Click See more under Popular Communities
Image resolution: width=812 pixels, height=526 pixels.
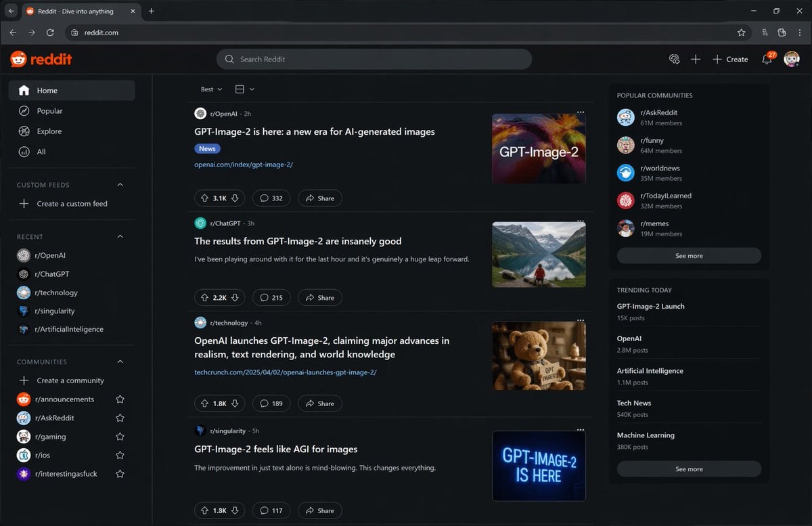(689, 256)
